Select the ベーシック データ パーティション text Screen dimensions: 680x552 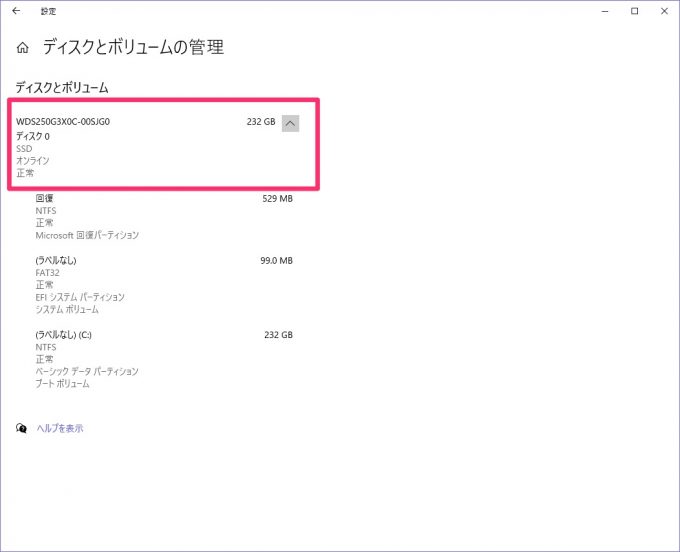87,371
